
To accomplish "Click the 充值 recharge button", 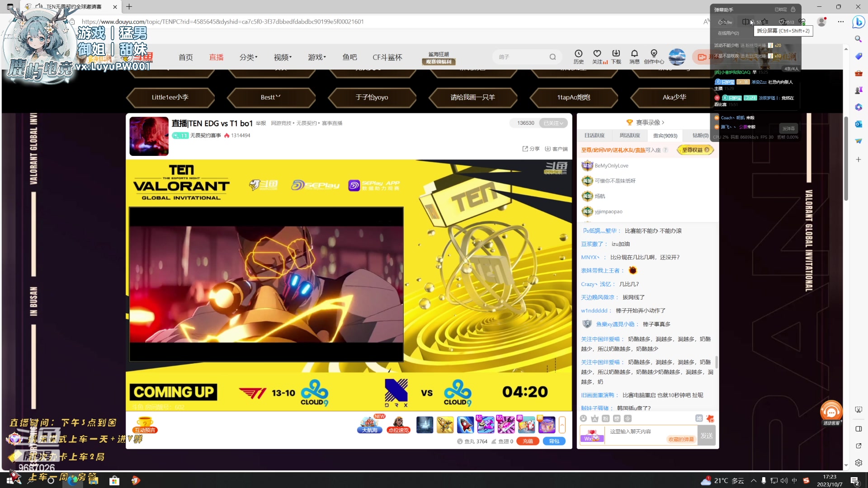I will pyautogui.click(x=528, y=441).
